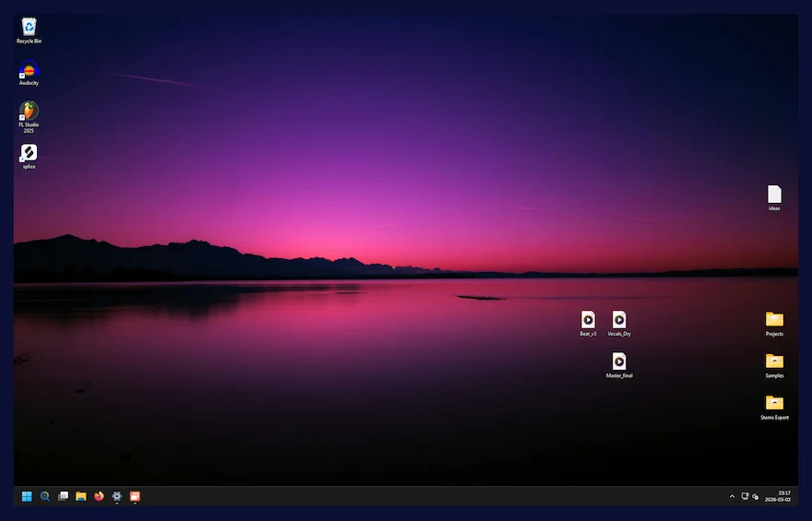Open the Windows Start menu
Image resolution: width=812 pixels, height=521 pixels.
(27, 496)
